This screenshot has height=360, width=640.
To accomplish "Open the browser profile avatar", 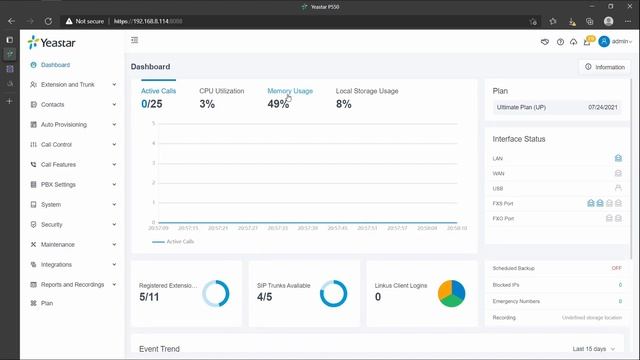I will [x=608, y=21].
